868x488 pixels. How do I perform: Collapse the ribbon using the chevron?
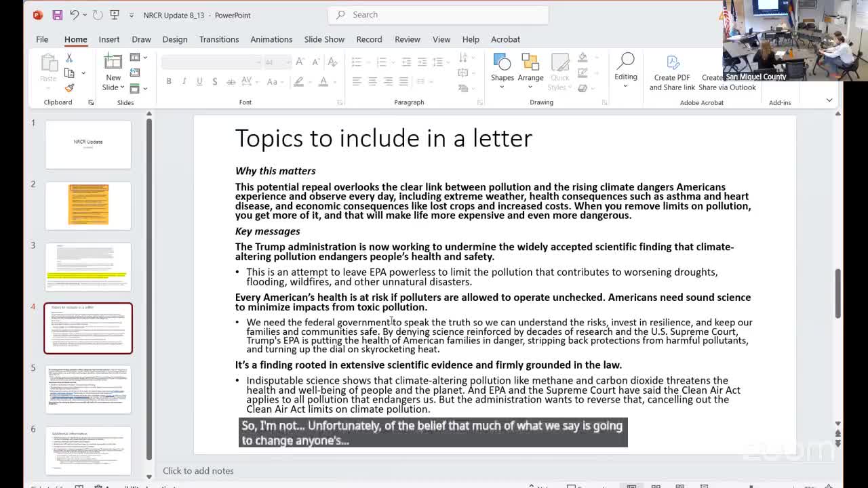(829, 100)
